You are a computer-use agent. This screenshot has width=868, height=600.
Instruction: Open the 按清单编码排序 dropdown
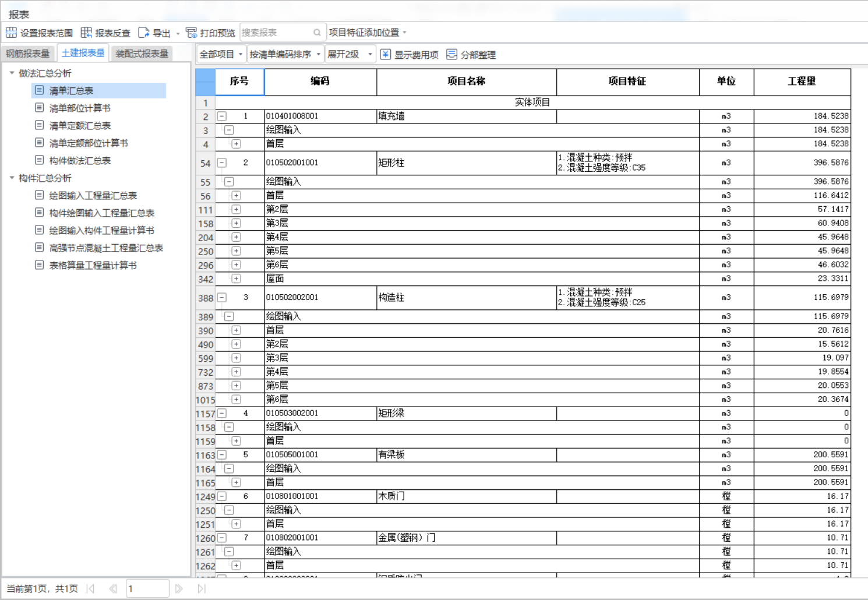pos(318,54)
